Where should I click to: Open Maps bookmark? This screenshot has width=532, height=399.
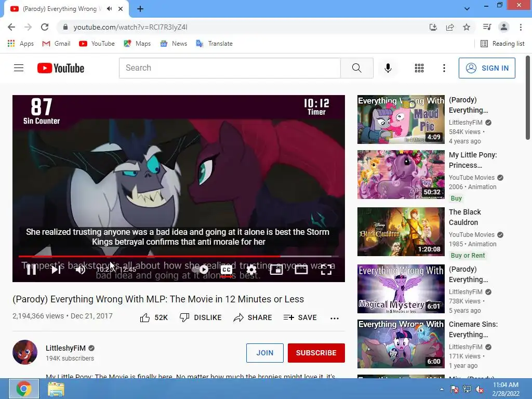137,44
